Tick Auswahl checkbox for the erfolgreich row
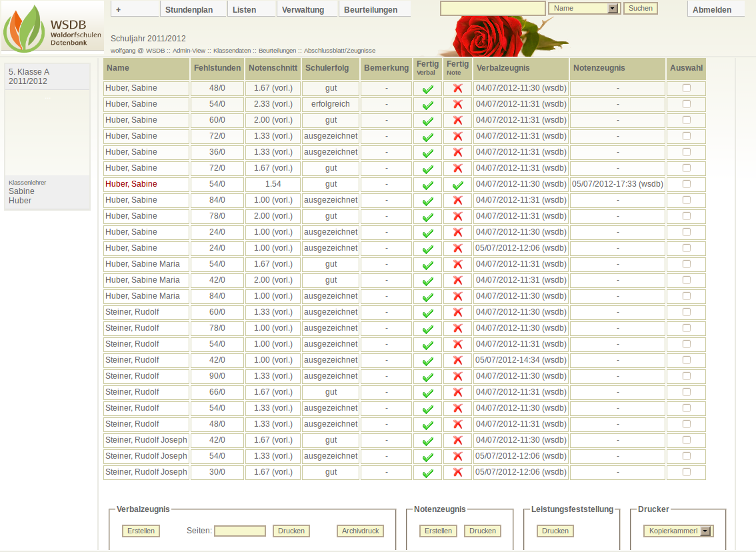The height and width of the screenshot is (552, 756). (x=686, y=104)
